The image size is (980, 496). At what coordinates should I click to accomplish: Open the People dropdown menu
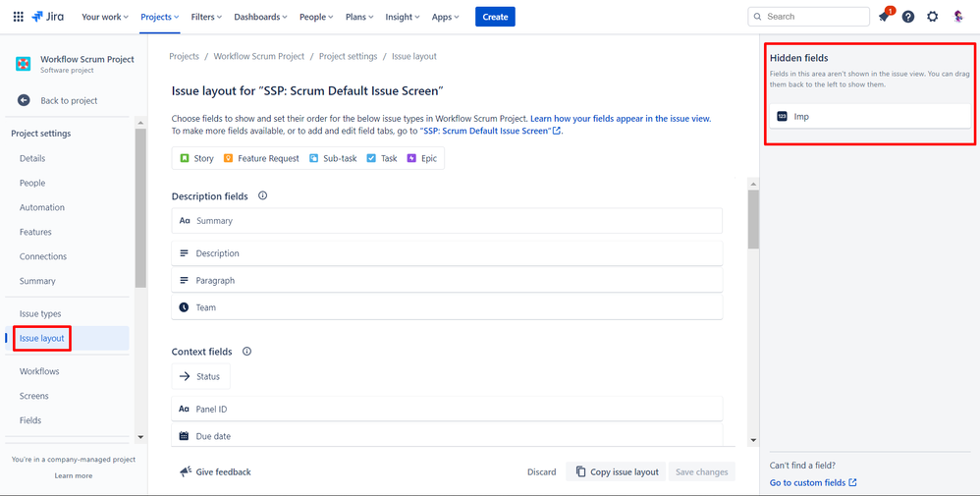(x=316, y=17)
